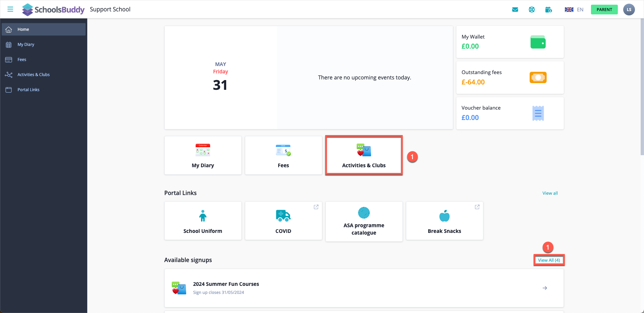
Task: Click Home icon in sidebar
Action: (x=9, y=29)
